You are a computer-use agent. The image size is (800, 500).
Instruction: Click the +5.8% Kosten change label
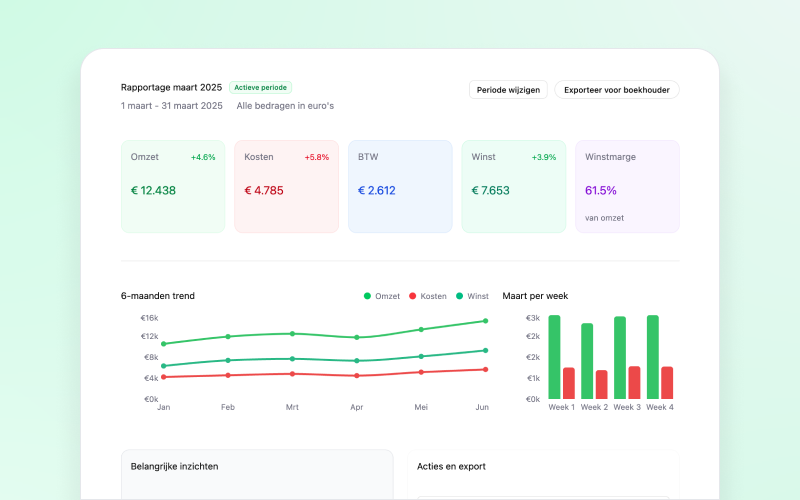tap(317, 157)
